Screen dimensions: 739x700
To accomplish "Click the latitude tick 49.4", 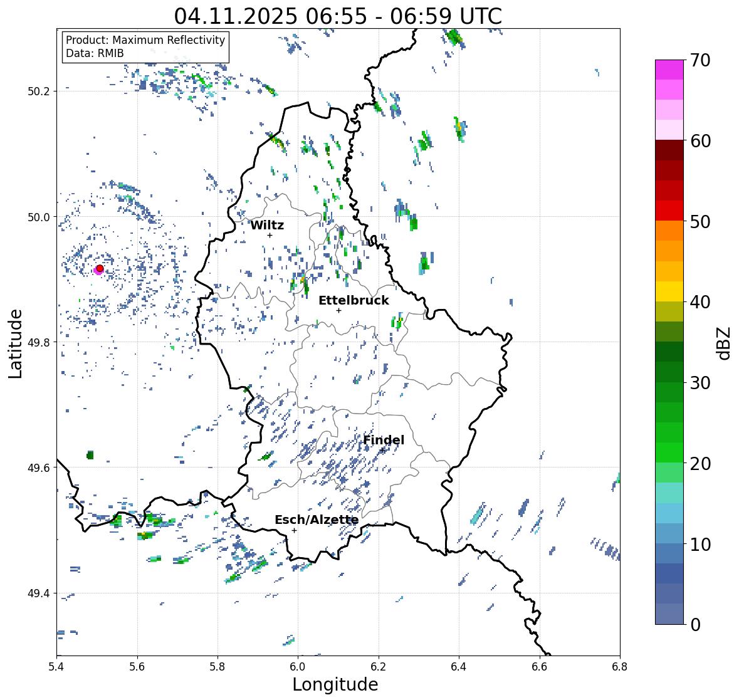I will tap(39, 593).
